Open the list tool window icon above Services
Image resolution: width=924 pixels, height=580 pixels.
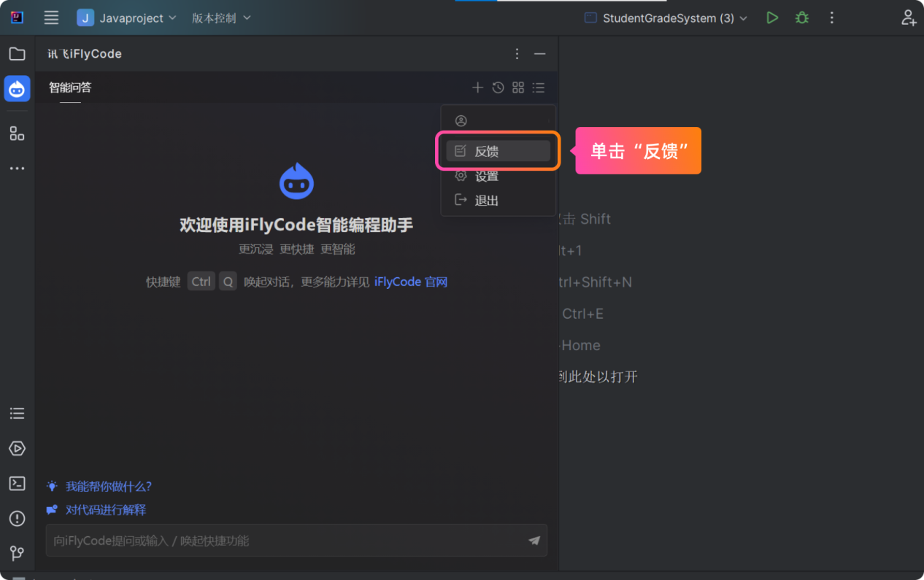coord(17,414)
